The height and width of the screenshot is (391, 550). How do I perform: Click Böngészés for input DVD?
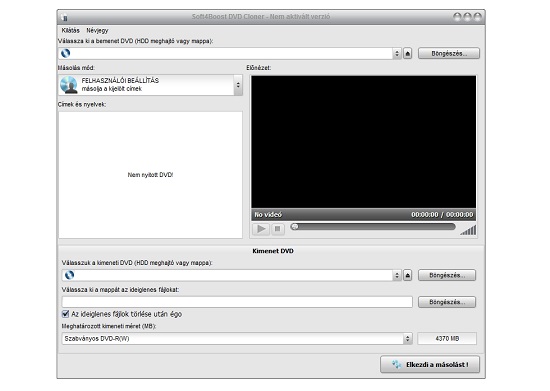click(x=449, y=54)
